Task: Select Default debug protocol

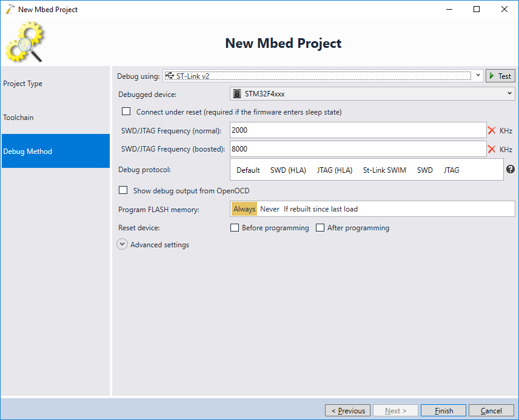Action: [248, 170]
